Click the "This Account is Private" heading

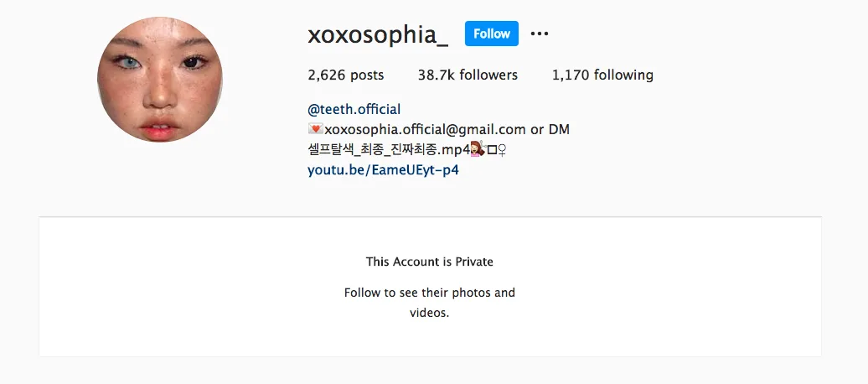(x=430, y=262)
